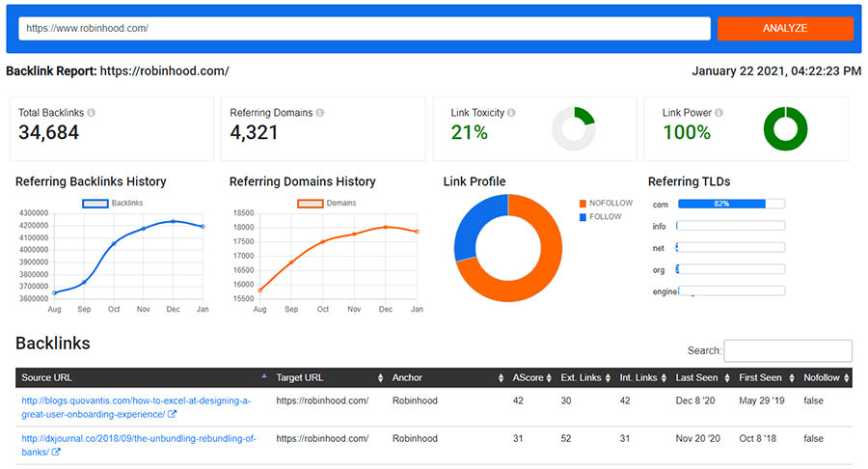
Task: Sort table by Nofollow column
Action: [x=826, y=377]
